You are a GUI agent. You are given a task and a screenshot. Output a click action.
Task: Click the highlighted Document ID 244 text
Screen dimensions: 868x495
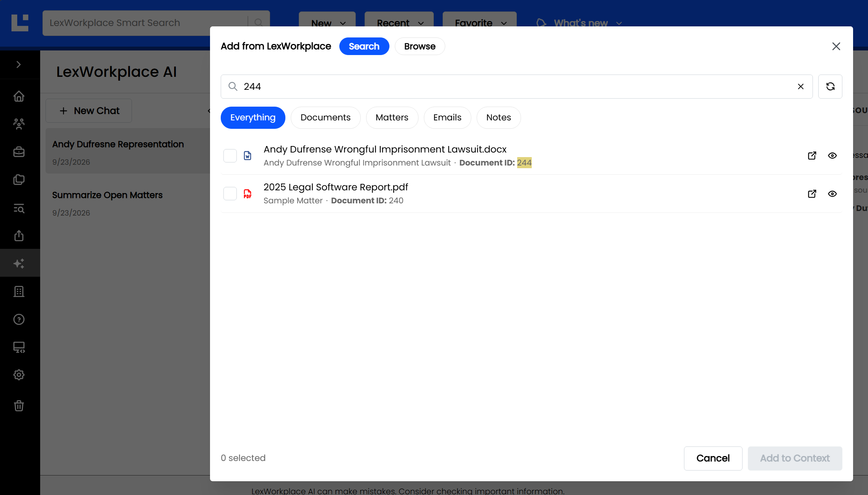click(x=524, y=163)
